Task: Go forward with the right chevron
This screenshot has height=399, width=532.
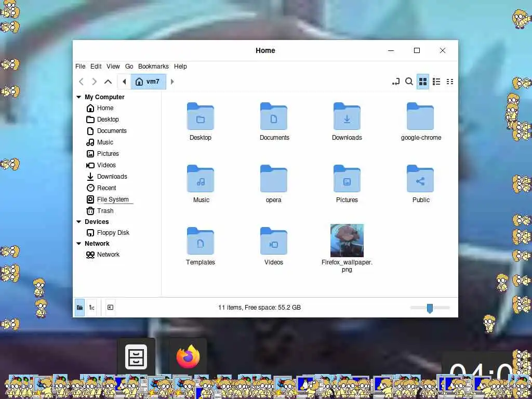Action: [x=95, y=82]
